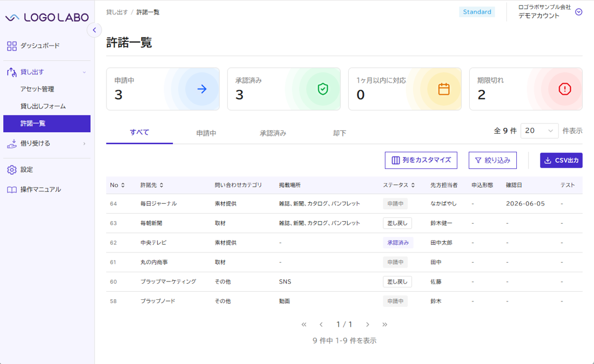Open the 20 件表示 page size dropdown

[x=539, y=131]
